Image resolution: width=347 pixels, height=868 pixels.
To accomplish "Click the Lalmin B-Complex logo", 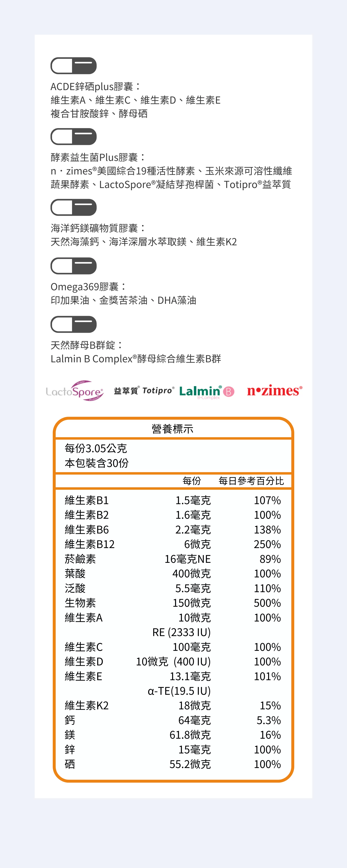I will pyautogui.click(x=206, y=391).
